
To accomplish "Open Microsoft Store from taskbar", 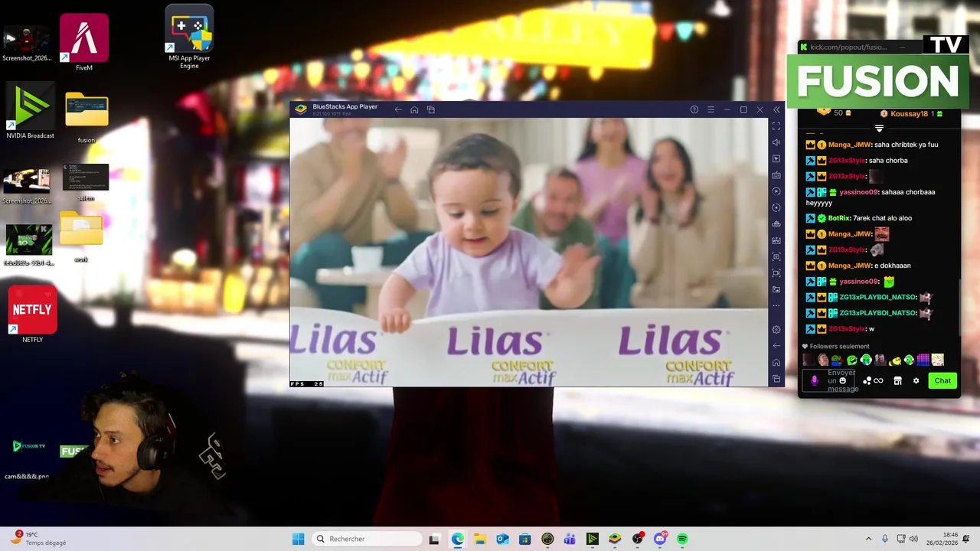I will point(524,539).
